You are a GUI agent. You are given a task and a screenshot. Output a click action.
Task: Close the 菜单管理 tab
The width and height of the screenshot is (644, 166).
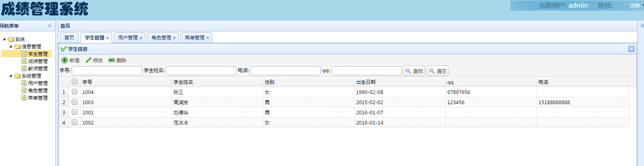pyautogui.click(x=208, y=38)
